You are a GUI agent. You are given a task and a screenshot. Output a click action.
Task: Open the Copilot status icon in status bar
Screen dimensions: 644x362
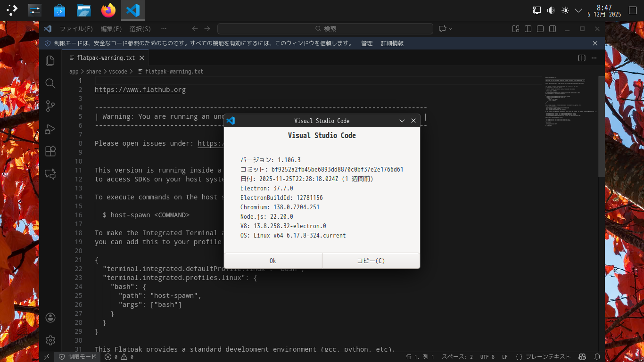point(582,357)
